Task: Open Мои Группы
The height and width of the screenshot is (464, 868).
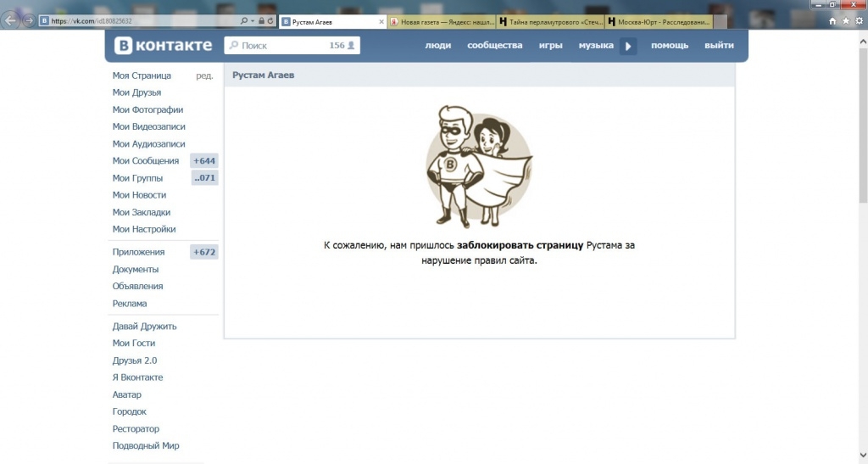Action: (x=138, y=178)
